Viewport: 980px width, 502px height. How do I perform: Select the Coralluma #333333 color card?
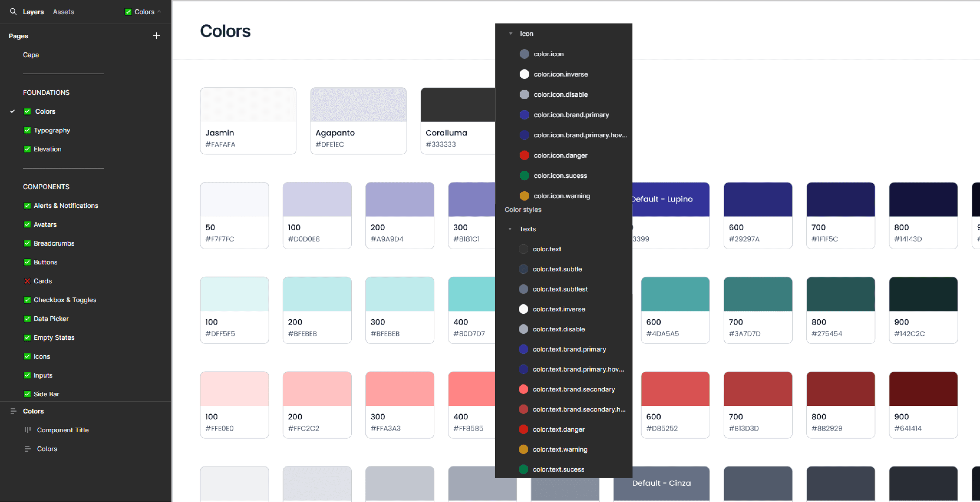point(458,121)
